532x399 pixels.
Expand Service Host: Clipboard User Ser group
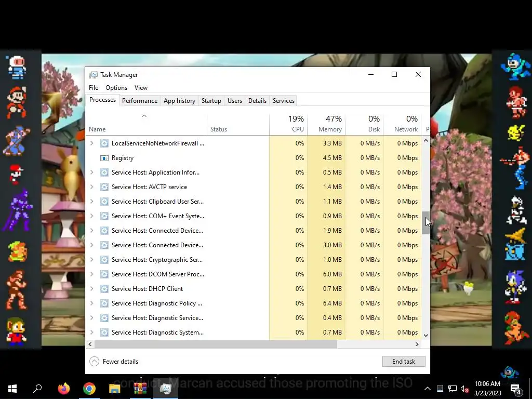[91, 202]
